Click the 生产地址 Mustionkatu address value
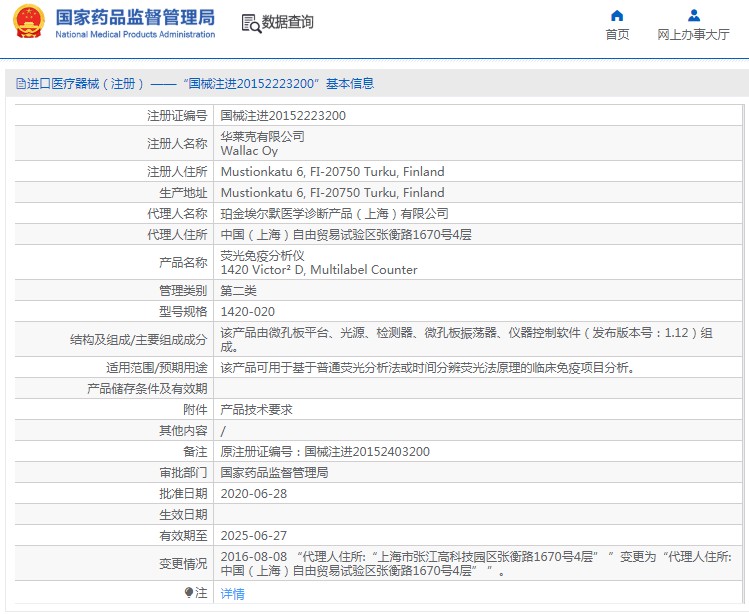 click(332, 193)
